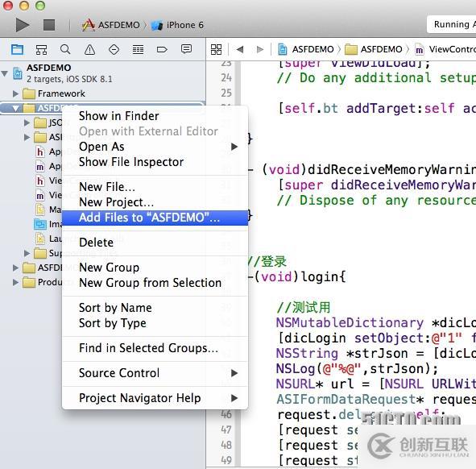The height and width of the screenshot is (469, 476).
Task: Expand the JSON subfolder triangle
Action: pyautogui.click(x=27, y=122)
